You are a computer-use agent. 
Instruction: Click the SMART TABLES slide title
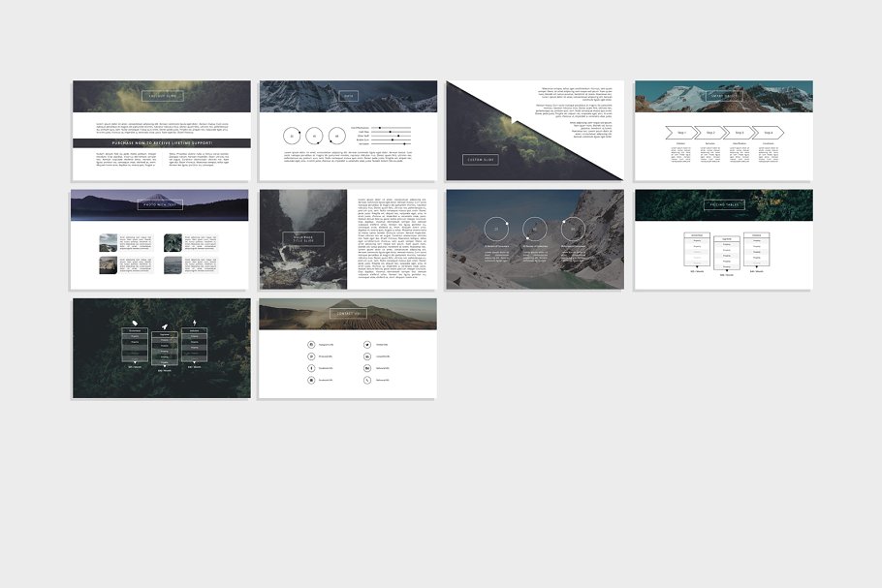click(x=724, y=96)
